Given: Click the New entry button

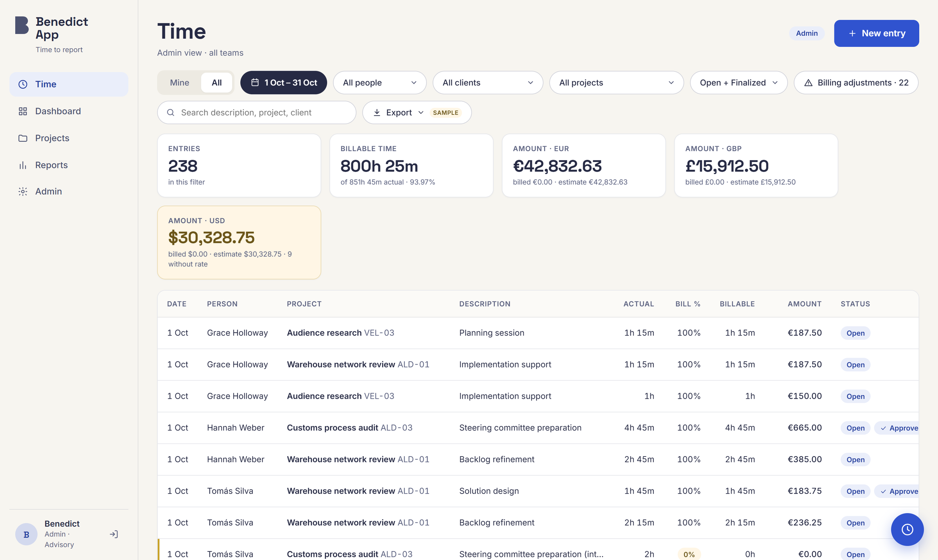Looking at the screenshot, I should (876, 34).
